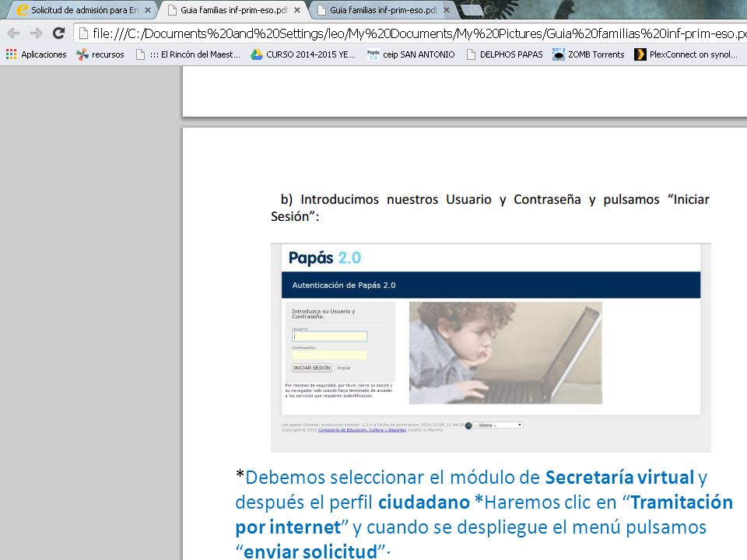This screenshot has height=560, width=747.
Task: Click the 'ciudadano' bold text
Action: pyautogui.click(x=424, y=502)
